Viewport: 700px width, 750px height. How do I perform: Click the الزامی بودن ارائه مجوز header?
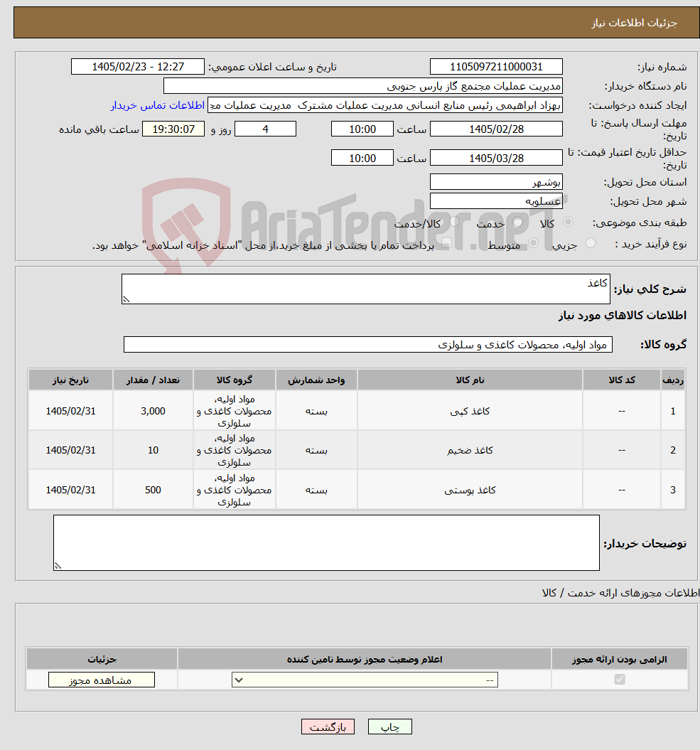[x=619, y=659]
